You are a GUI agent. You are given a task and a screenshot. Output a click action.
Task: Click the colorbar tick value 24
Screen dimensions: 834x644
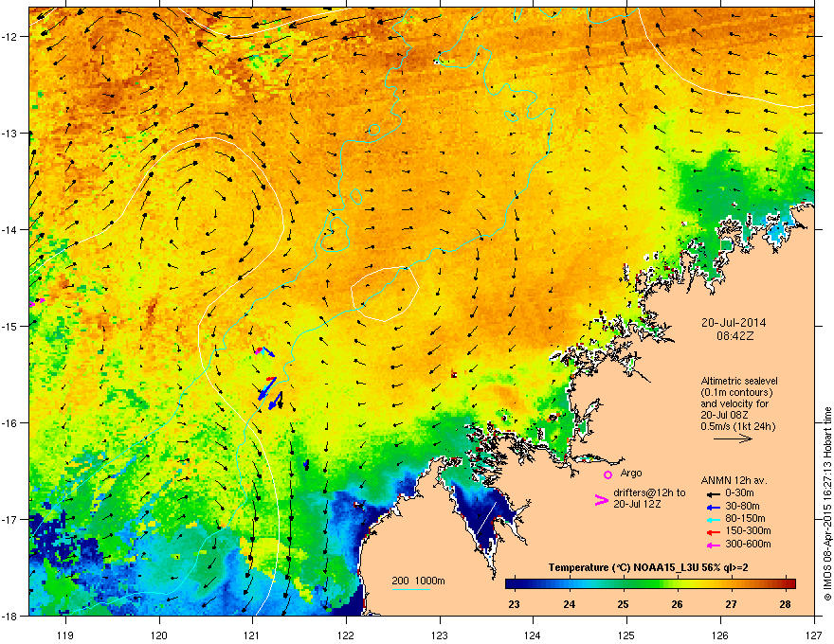coord(570,604)
